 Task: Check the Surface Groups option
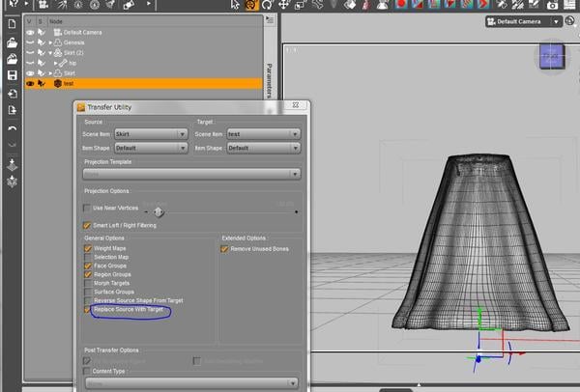tap(88, 292)
